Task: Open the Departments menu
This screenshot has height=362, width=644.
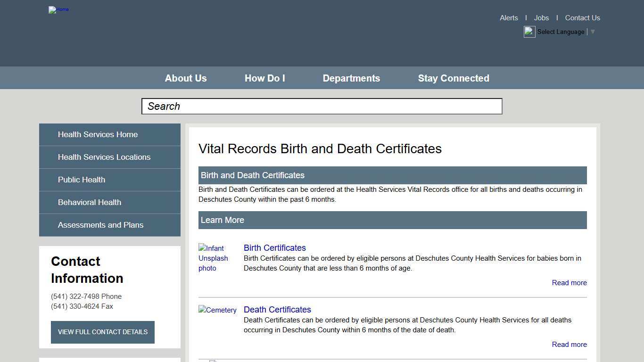Action: [x=351, y=78]
